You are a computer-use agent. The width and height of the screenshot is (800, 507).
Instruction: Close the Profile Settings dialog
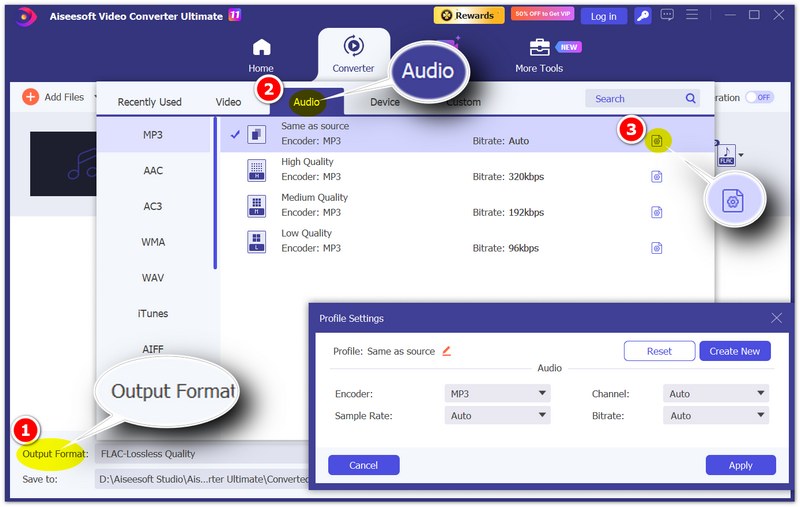tap(776, 318)
